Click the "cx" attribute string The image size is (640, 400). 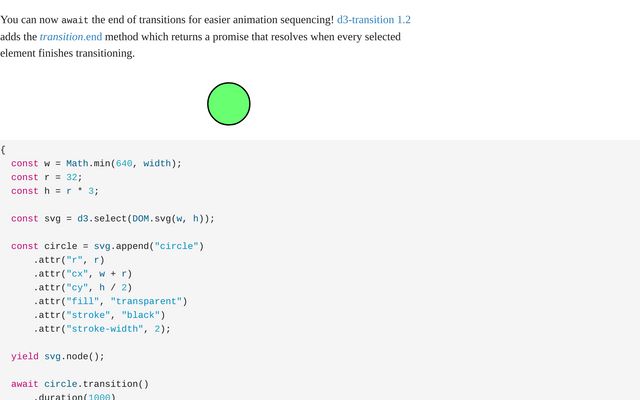click(x=75, y=273)
